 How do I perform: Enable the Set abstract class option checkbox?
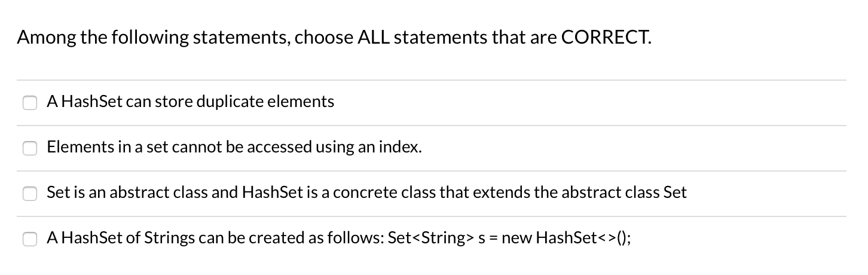click(30, 194)
